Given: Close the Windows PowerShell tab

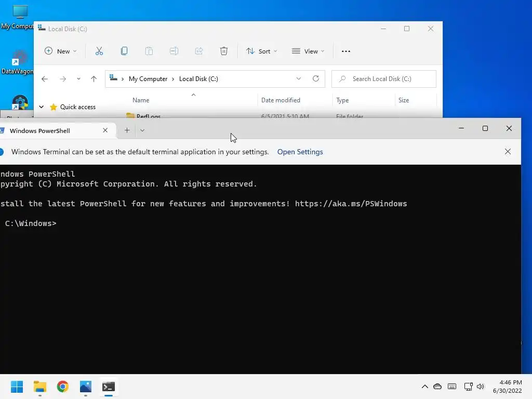Looking at the screenshot, I should coord(105,130).
